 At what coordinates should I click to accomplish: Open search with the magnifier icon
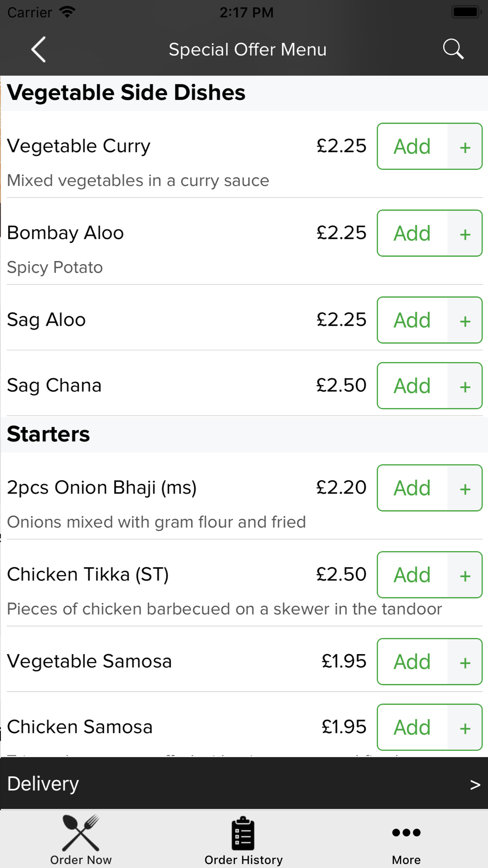click(x=453, y=49)
